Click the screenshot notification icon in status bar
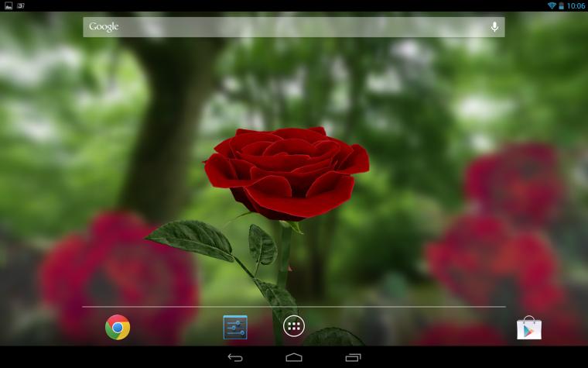Viewport: 588px width, 368px height. coord(21,5)
